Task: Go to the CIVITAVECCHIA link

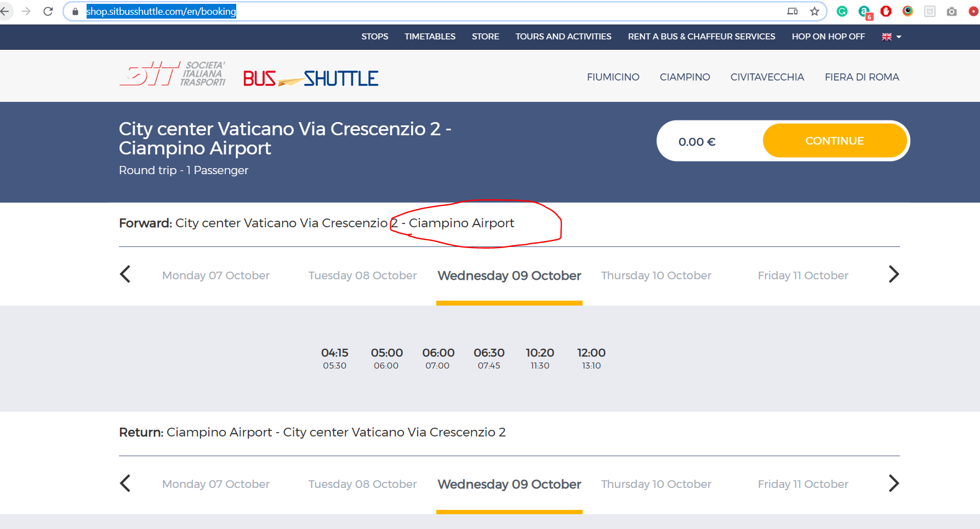Action: (x=767, y=77)
